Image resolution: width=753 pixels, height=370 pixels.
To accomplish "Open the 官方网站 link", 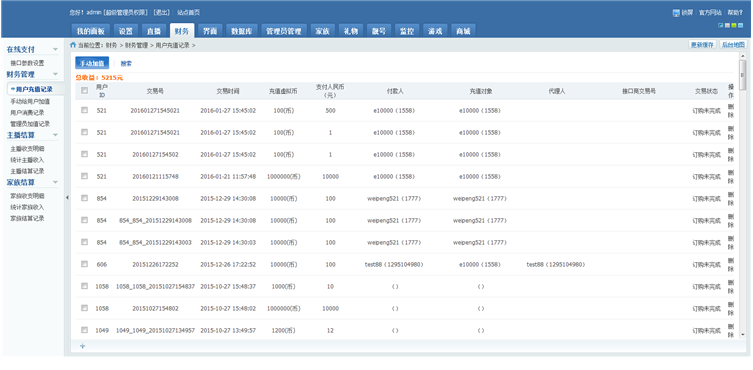I will click(710, 13).
